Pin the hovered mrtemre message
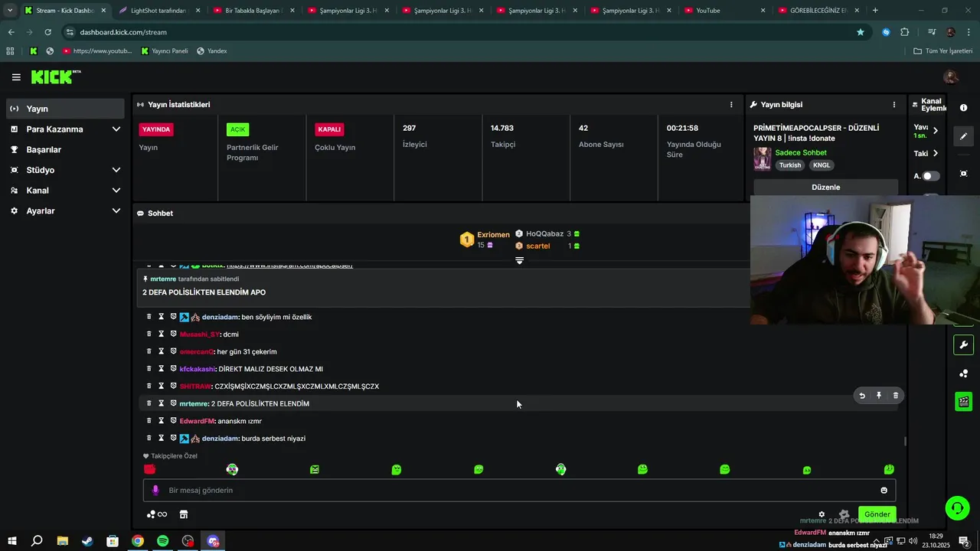Screen dimensions: 980x551 [879, 396]
